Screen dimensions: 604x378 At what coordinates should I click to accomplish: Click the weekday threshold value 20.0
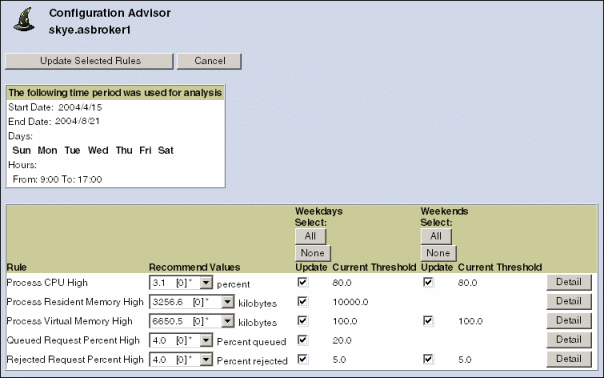pos(342,341)
